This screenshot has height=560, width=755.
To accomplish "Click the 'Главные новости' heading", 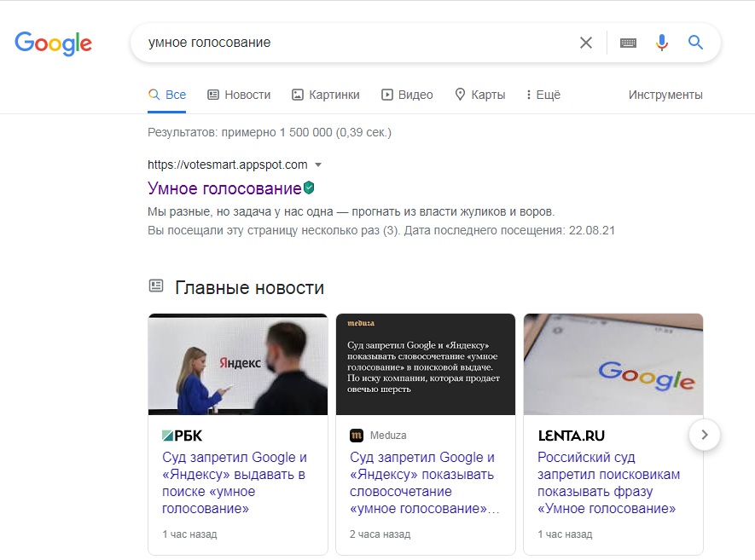I will (249, 288).
